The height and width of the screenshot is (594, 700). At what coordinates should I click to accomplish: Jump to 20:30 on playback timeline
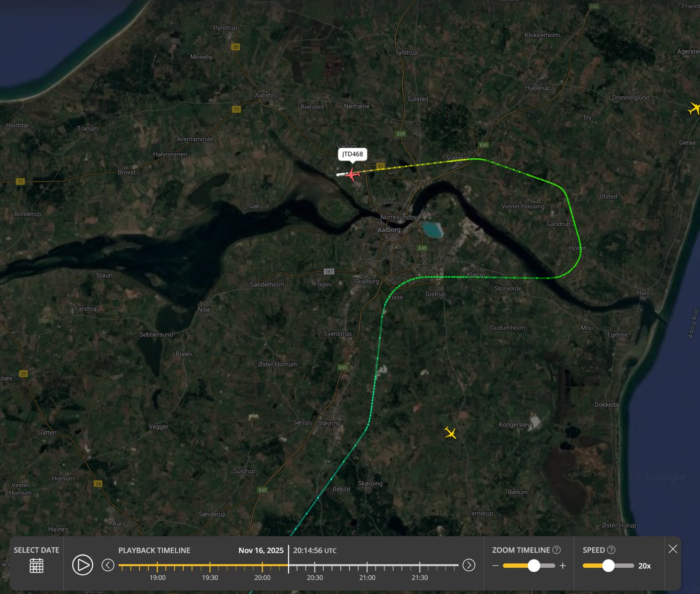pos(315,567)
